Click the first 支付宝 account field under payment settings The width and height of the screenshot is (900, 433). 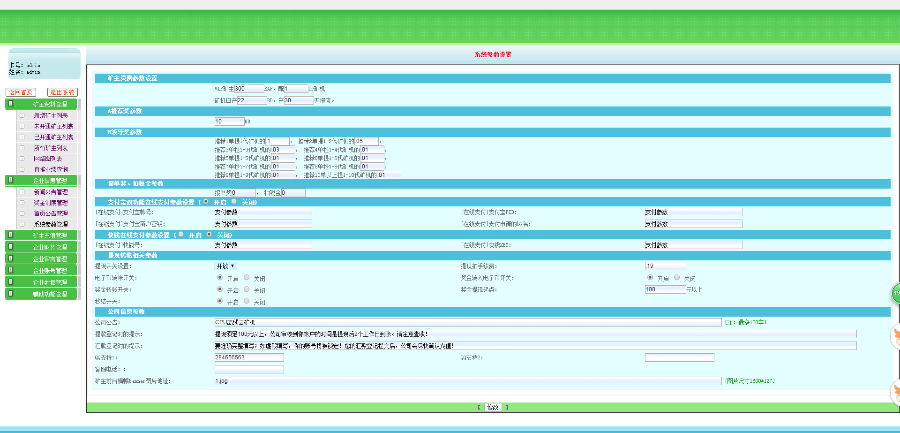point(263,212)
